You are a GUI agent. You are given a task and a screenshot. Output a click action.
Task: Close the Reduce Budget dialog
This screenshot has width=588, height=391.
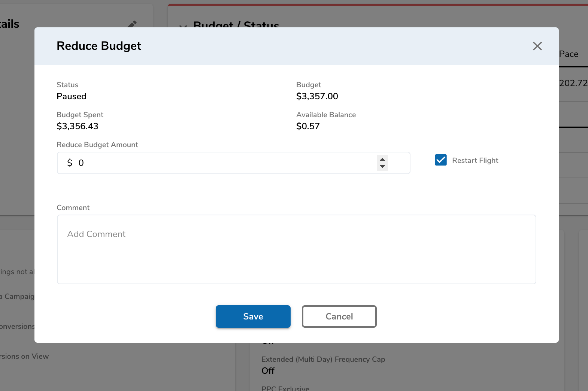tap(537, 46)
